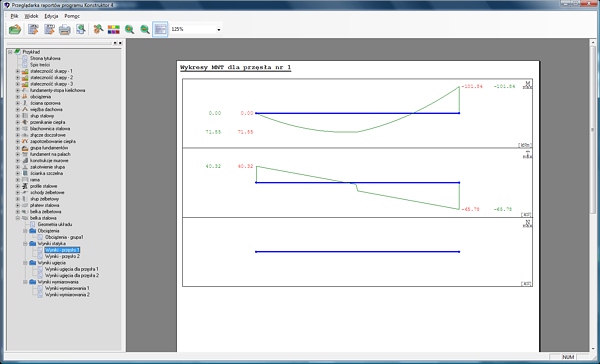Collapse the 'Wyniki statyka' folder node
This screenshot has width=600, height=364.
(x=25, y=243)
